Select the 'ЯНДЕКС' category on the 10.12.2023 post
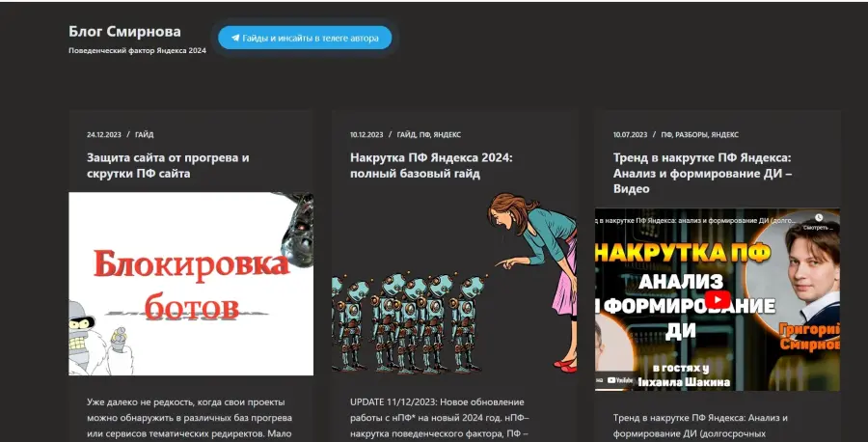Screen dimensions: 868x442 (x=447, y=134)
